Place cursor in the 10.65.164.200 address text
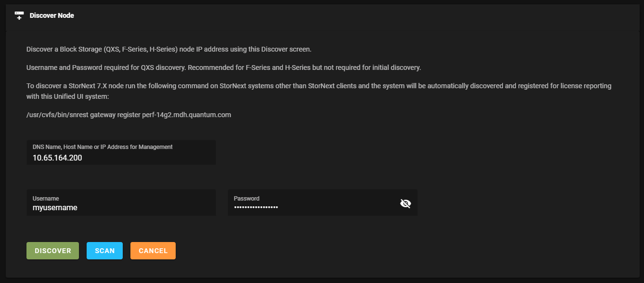Screen dimensions: 644x283 pyautogui.click(x=57, y=158)
